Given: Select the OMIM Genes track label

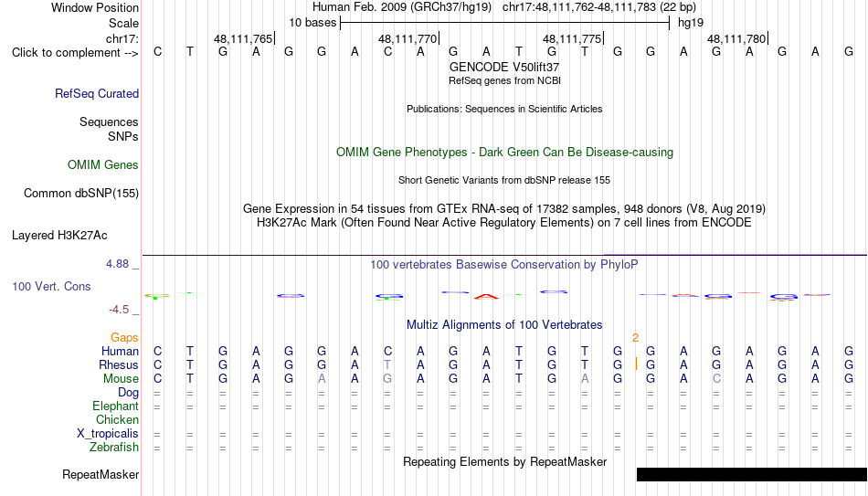Looking at the screenshot, I should click(103, 165).
